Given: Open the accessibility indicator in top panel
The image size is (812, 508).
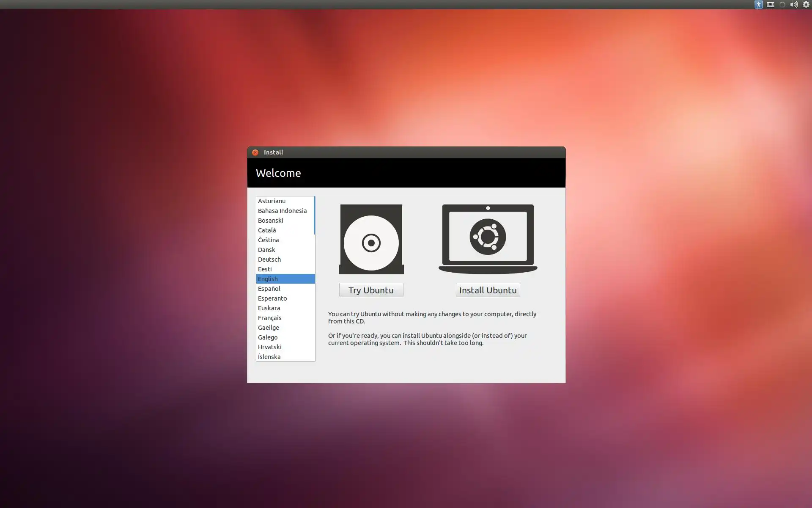Looking at the screenshot, I should 758,5.
